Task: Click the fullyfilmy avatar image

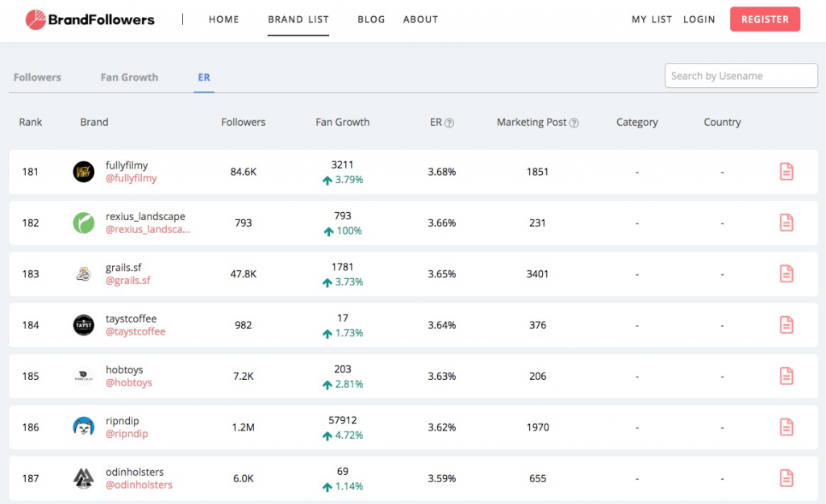Action: coord(83,172)
